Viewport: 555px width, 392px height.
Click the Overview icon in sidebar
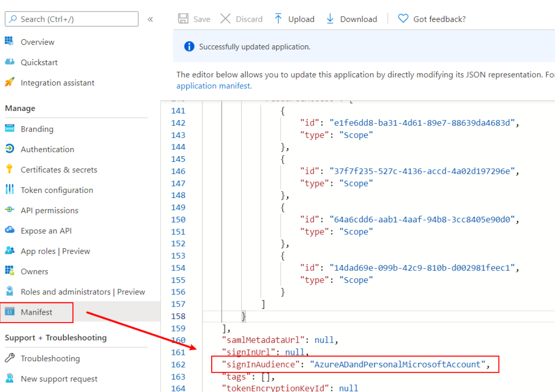click(x=10, y=42)
